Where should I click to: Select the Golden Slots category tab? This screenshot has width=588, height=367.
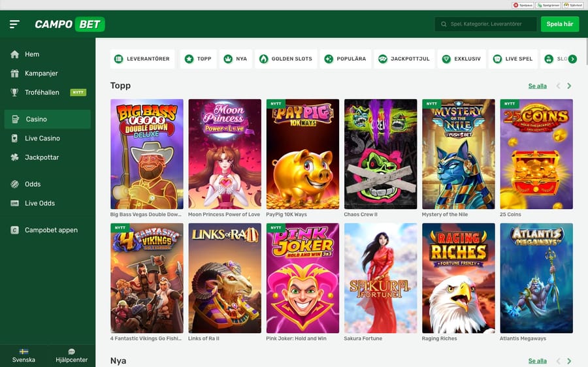point(286,59)
